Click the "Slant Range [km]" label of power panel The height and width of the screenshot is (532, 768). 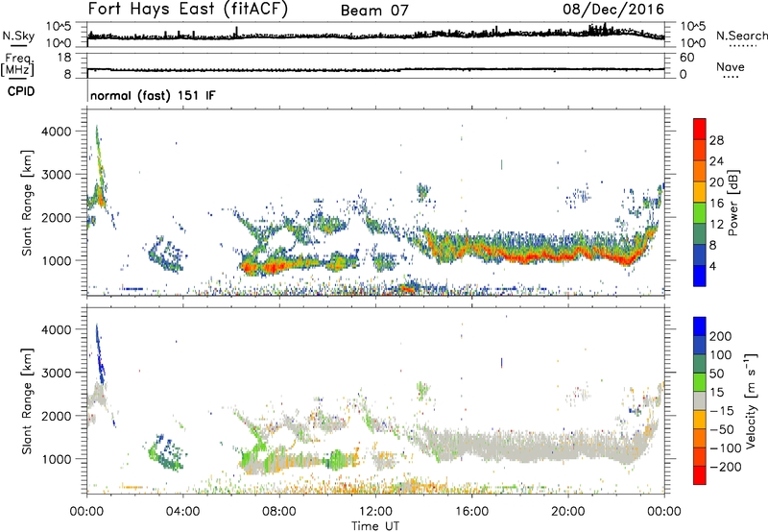click(27, 203)
